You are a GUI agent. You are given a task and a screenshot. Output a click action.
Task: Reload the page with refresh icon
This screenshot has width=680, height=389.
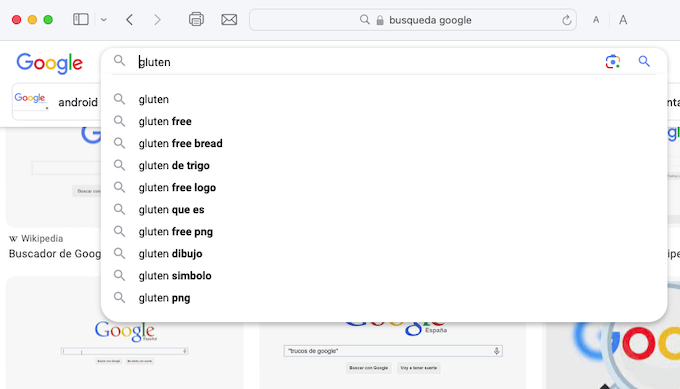click(566, 20)
